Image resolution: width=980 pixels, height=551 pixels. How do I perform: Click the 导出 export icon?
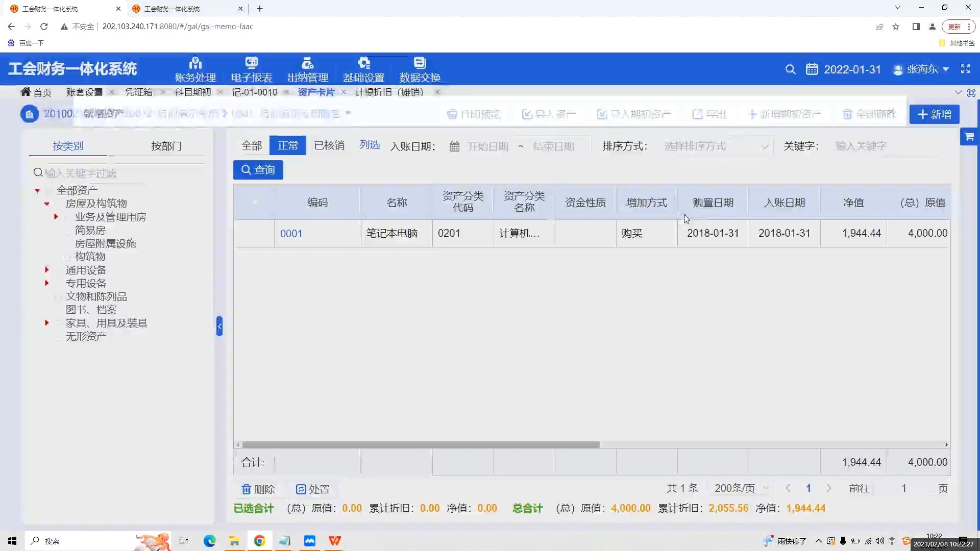697,114
